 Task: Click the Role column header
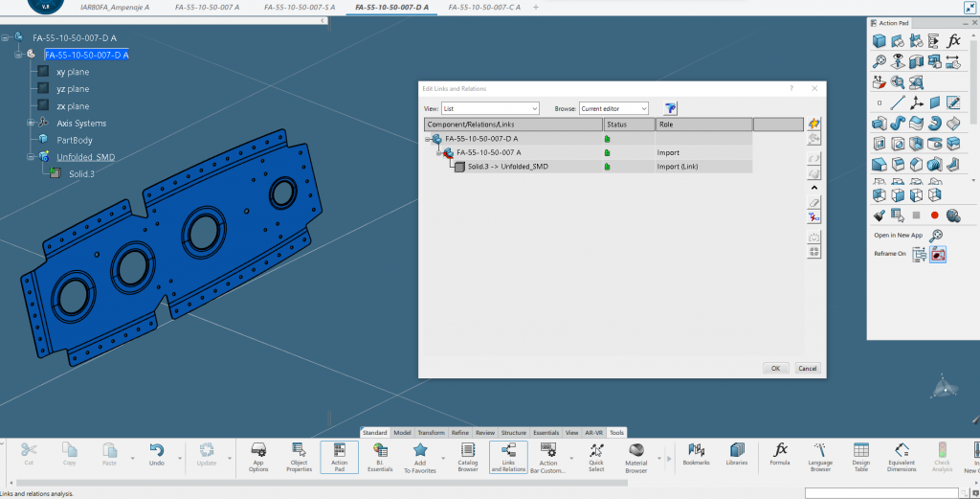[703, 125]
